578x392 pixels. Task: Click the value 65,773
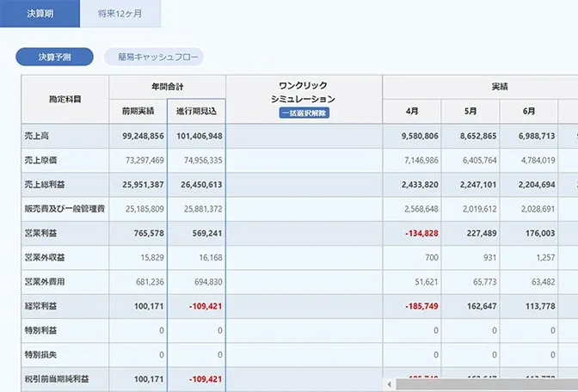click(485, 282)
